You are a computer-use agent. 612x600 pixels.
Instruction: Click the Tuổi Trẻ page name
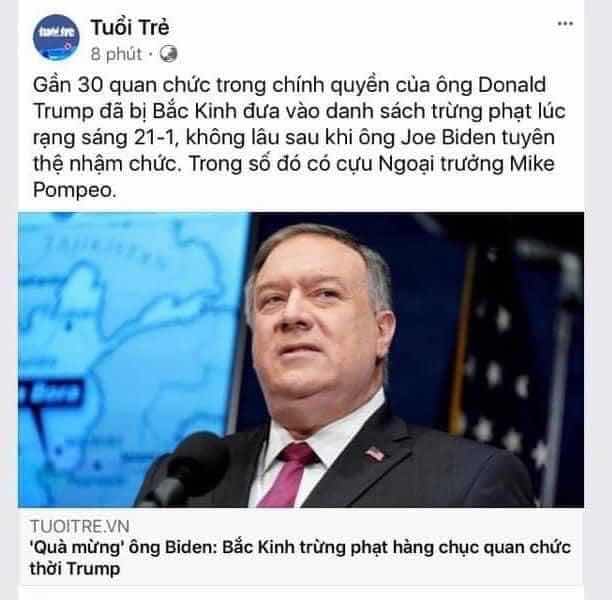(x=130, y=28)
